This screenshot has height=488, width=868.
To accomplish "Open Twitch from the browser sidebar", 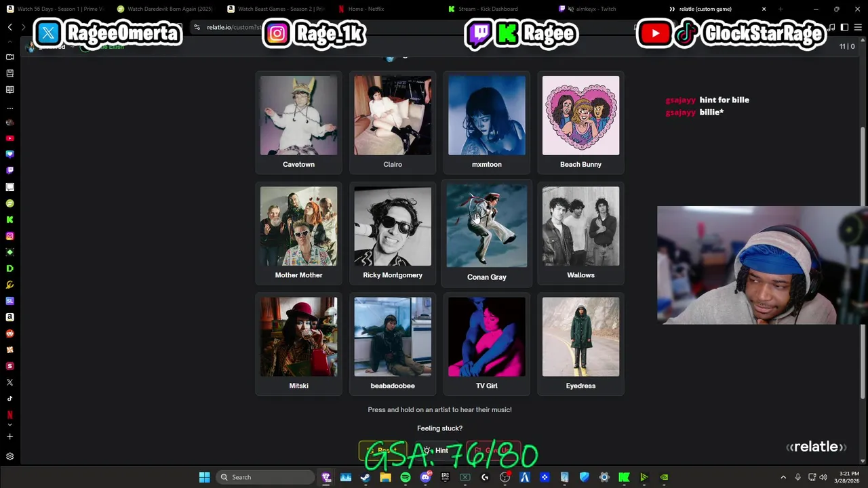I will pos(9,171).
